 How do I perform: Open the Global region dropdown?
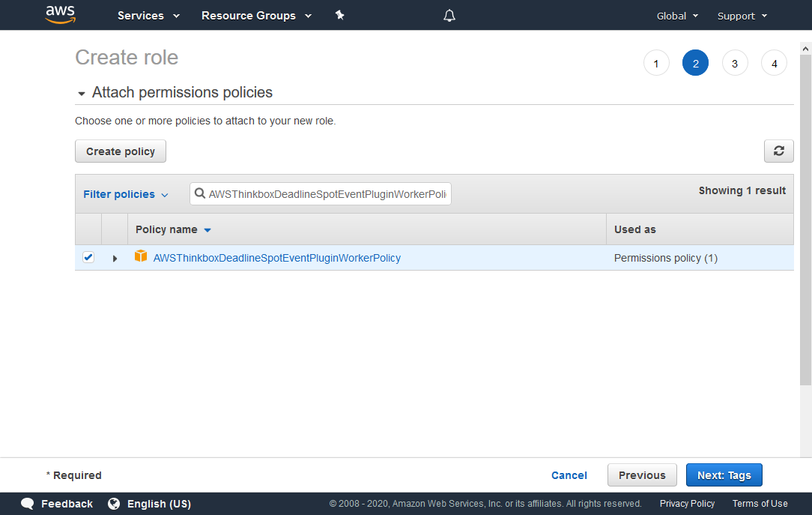(x=677, y=16)
